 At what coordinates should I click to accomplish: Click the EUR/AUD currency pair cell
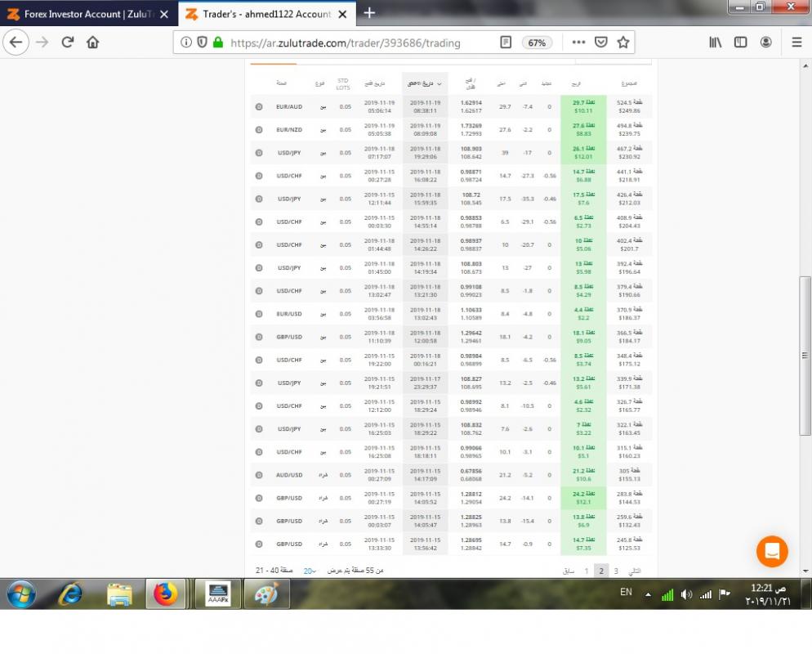tap(289, 107)
